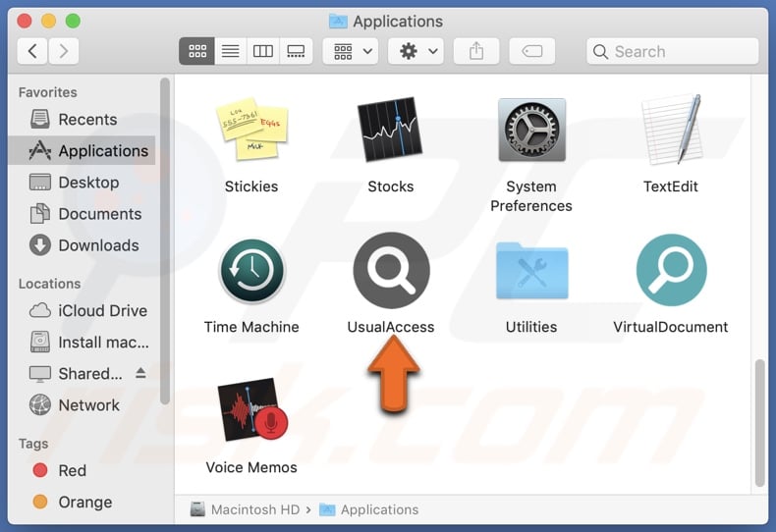Screen dimensions: 776x532
Task: Open the Stocks application
Action: [x=391, y=131]
